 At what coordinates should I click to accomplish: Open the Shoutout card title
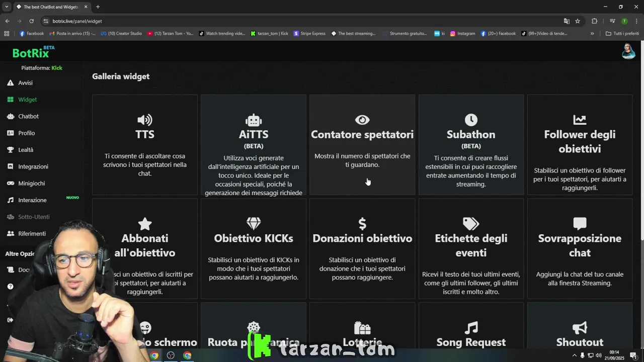pos(580,342)
